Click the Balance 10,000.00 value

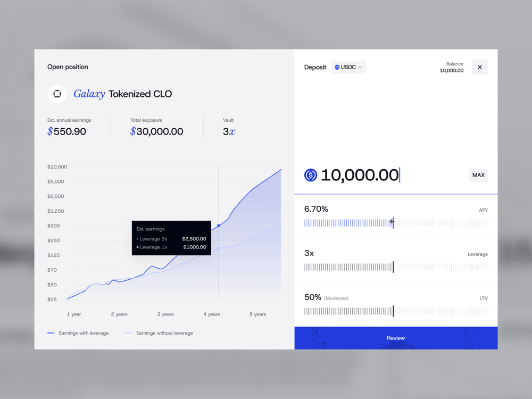click(x=451, y=71)
